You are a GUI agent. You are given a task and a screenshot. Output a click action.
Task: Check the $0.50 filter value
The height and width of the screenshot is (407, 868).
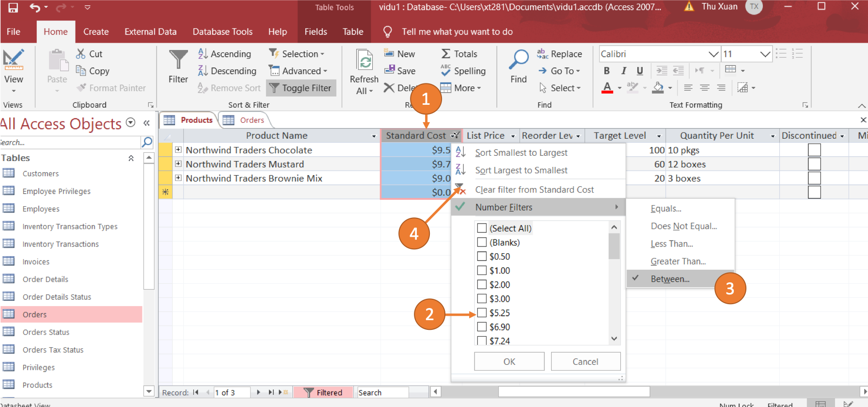pos(482,256)
